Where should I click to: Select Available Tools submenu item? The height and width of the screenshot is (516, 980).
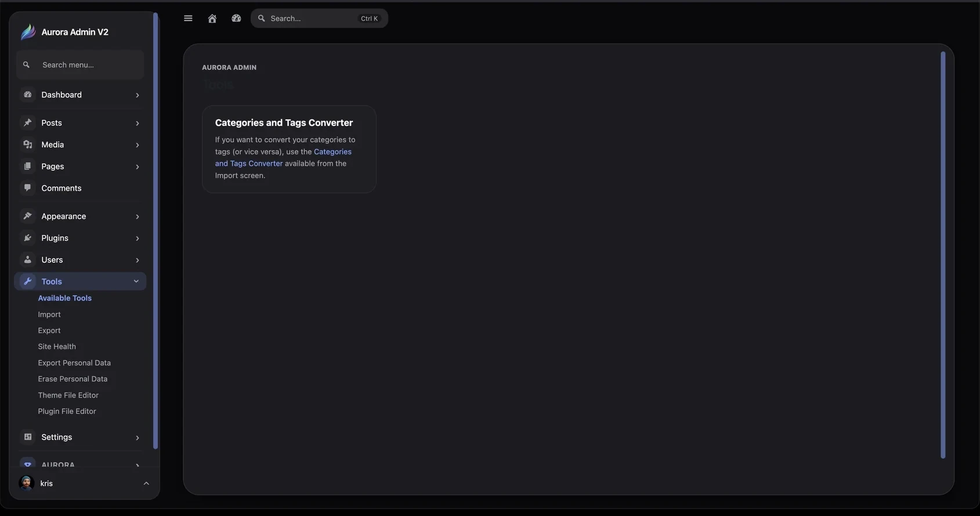[65, 298]
